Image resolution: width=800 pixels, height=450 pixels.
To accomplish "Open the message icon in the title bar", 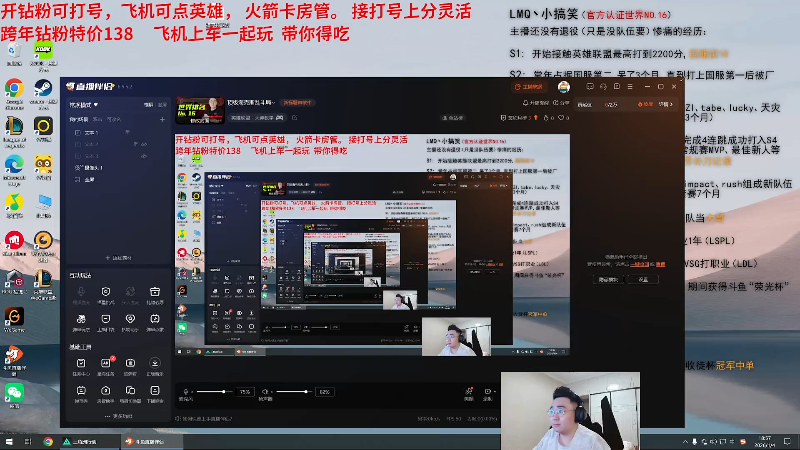I will pyautogui.click(x=590, y=87).
